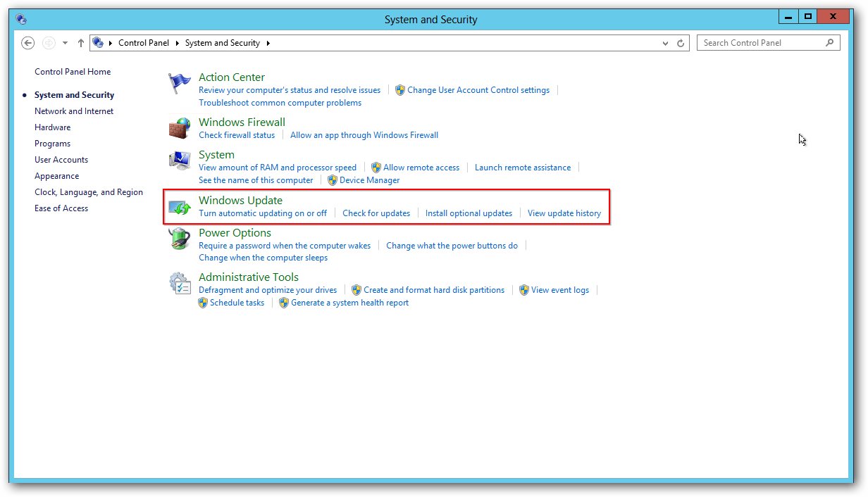Select Hardware category in sidebar
868x497 pixels.
pyautogui.click(x=53, y=127)
